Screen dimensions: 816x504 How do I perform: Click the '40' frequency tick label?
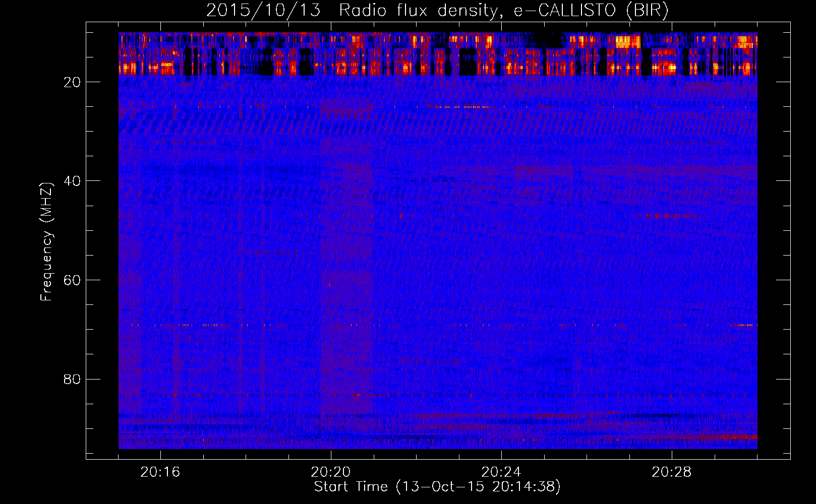tap(72, 181)
